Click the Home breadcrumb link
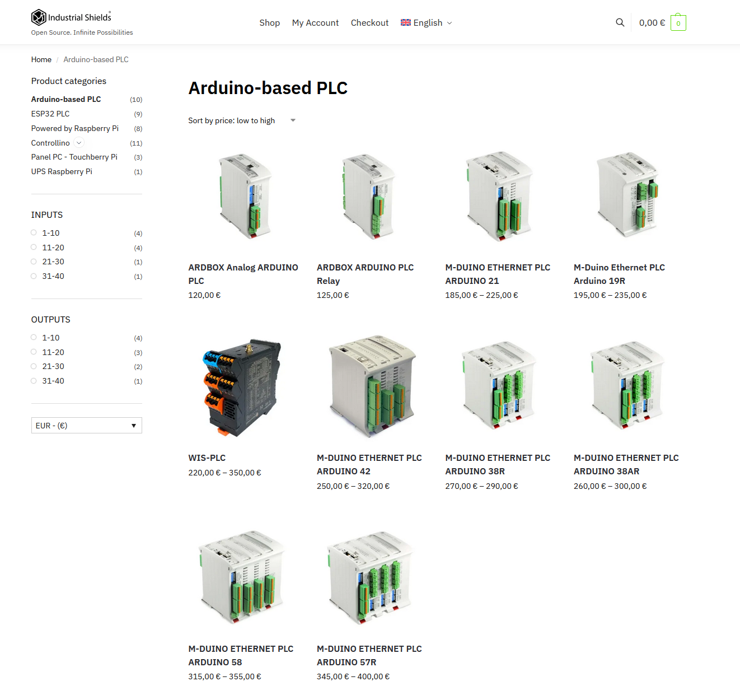This screenshot has width=740, height=700. (41, 59)
